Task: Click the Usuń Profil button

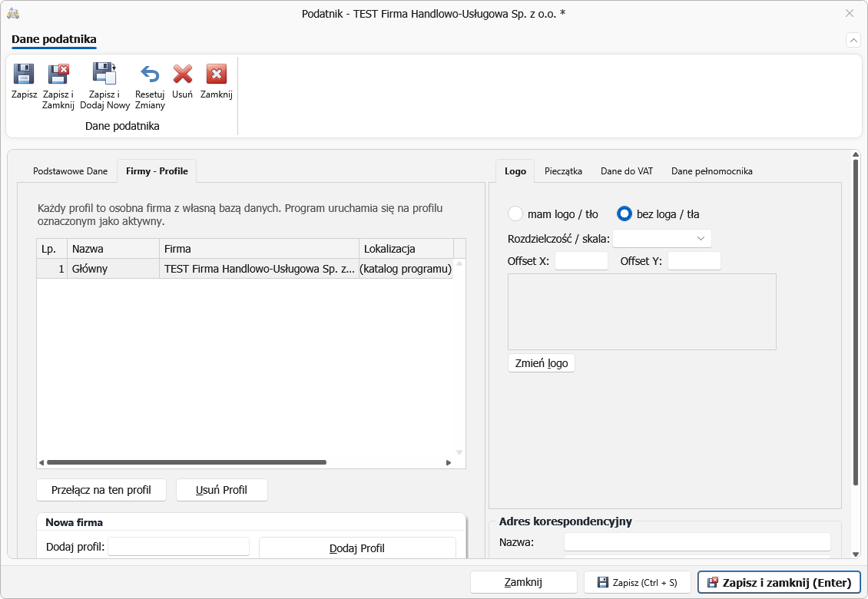Action: (x=221, y=490)
